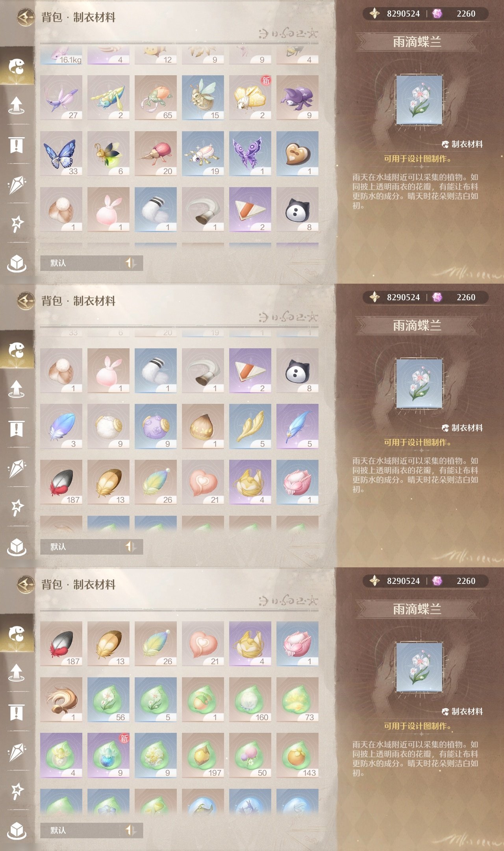
Task: Open the blue bubble item marked 新 with 9
Action: (108, 755)
